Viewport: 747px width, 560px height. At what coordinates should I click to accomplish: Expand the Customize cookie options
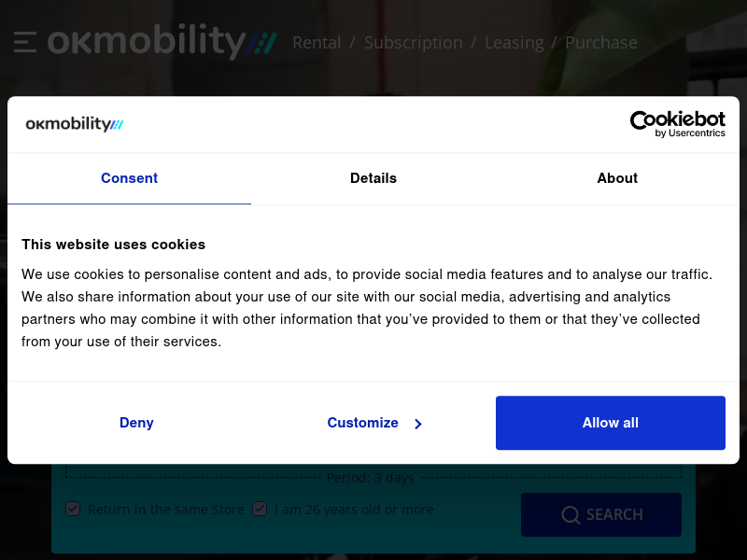coord(373,423)
